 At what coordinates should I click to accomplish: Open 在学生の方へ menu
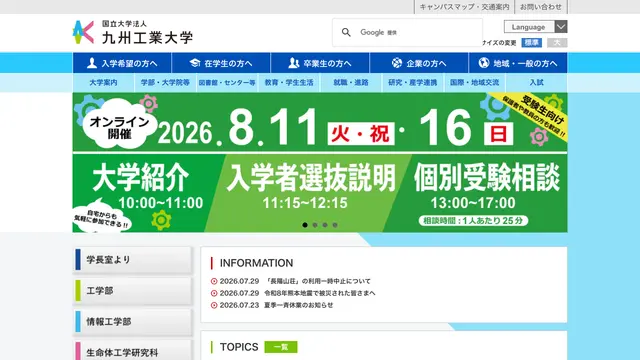[x=221, y=63]
